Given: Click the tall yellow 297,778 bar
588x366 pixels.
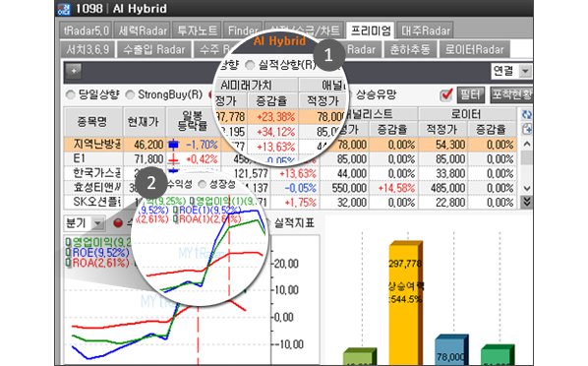Looking at the screenshot, I should (406, 303).
